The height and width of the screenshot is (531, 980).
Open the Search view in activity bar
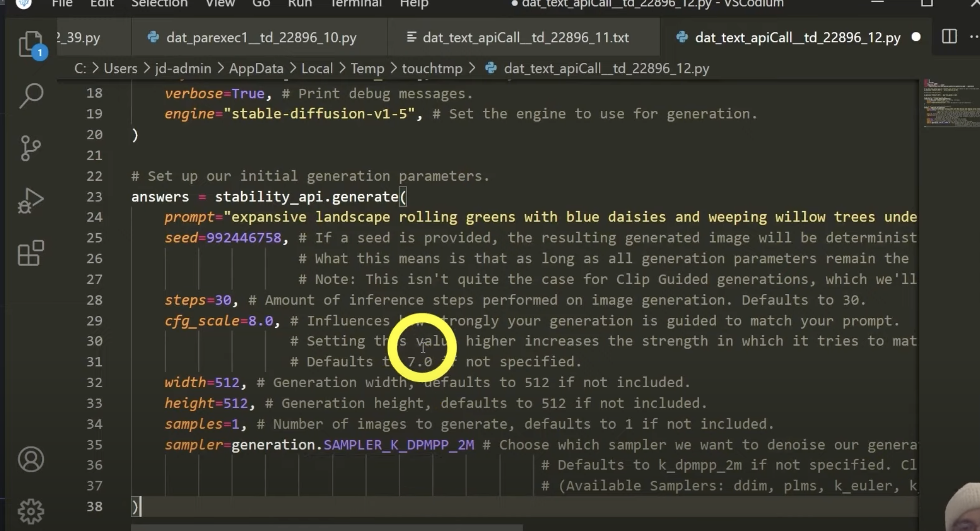pos(31,95)
